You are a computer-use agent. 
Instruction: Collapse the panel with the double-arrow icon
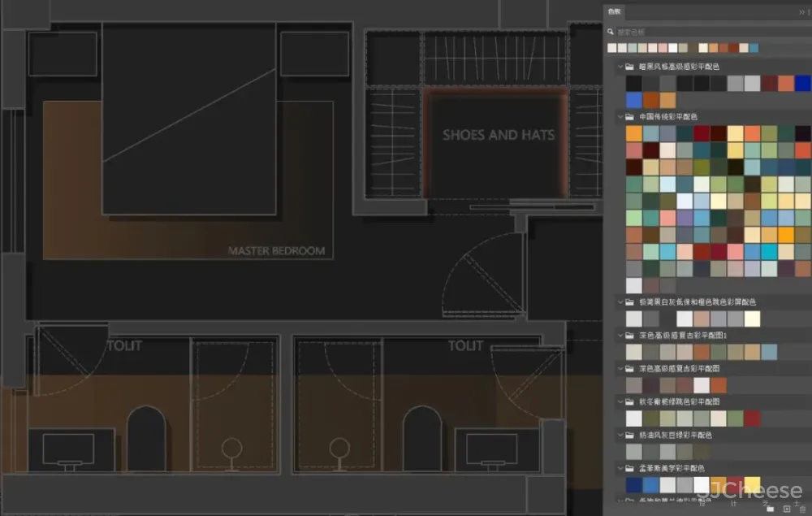(802, 12)
